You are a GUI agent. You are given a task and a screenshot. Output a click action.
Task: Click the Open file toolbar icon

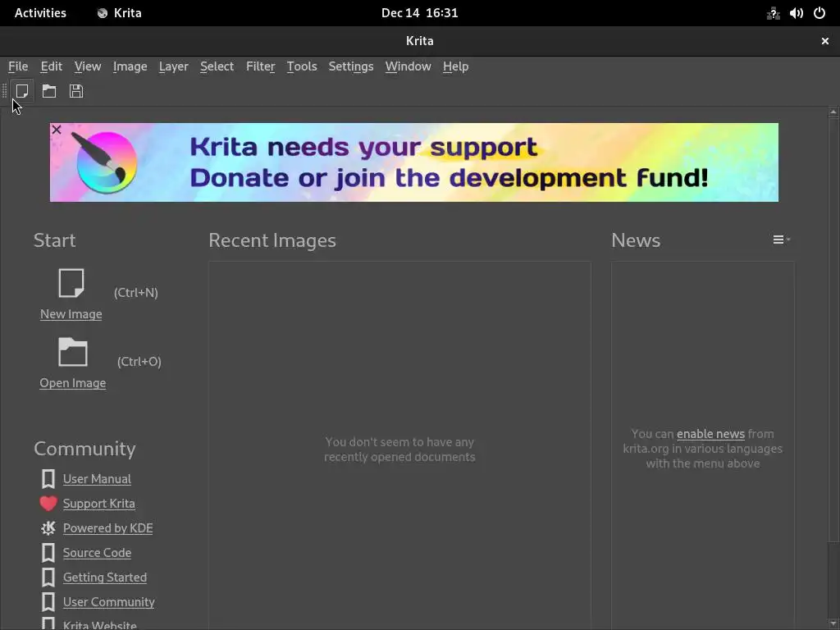click(x=49, y=91)
